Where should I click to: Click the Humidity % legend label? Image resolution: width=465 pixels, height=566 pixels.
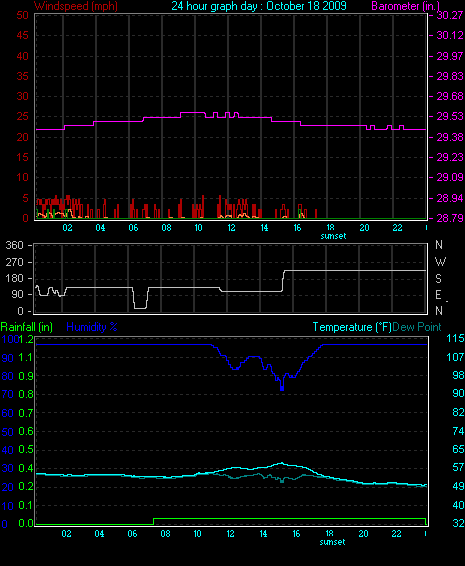tap(92, 327)
